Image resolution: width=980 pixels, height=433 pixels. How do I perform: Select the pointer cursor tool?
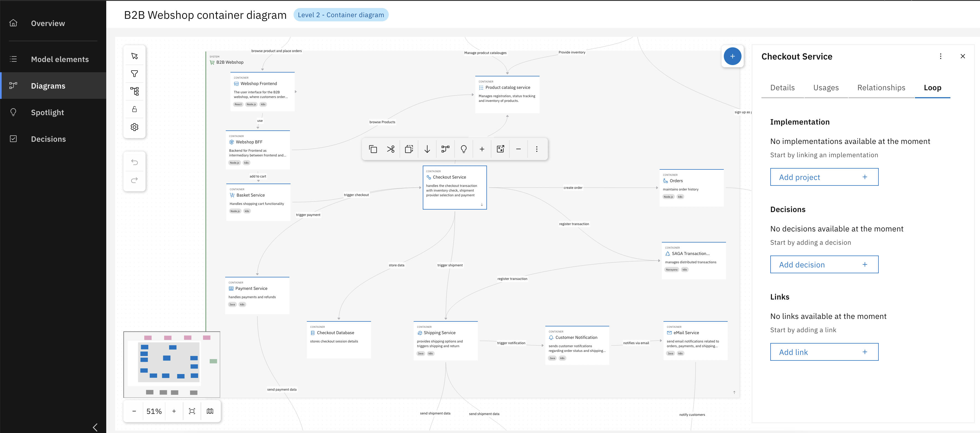[x=134, y=56]
